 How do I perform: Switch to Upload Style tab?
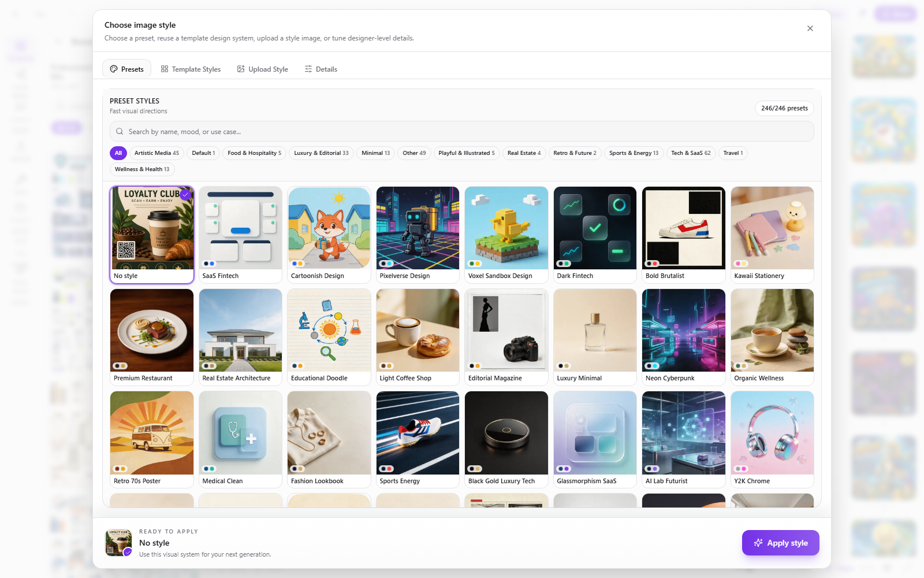(263, 69)
